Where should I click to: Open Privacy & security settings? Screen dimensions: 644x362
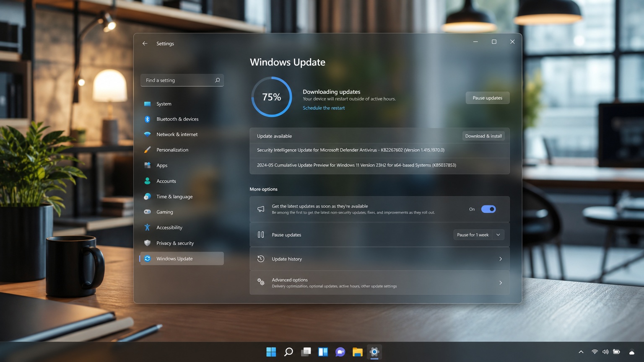(182, 243)
